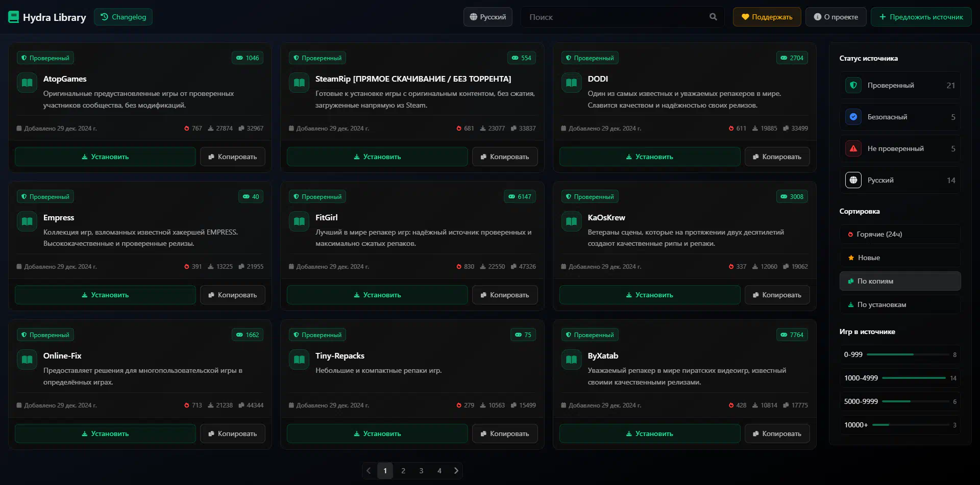Viewport: 980px width, 485px height.
Task: Filter by Не проверенный status
Action: tap(900, 148)
